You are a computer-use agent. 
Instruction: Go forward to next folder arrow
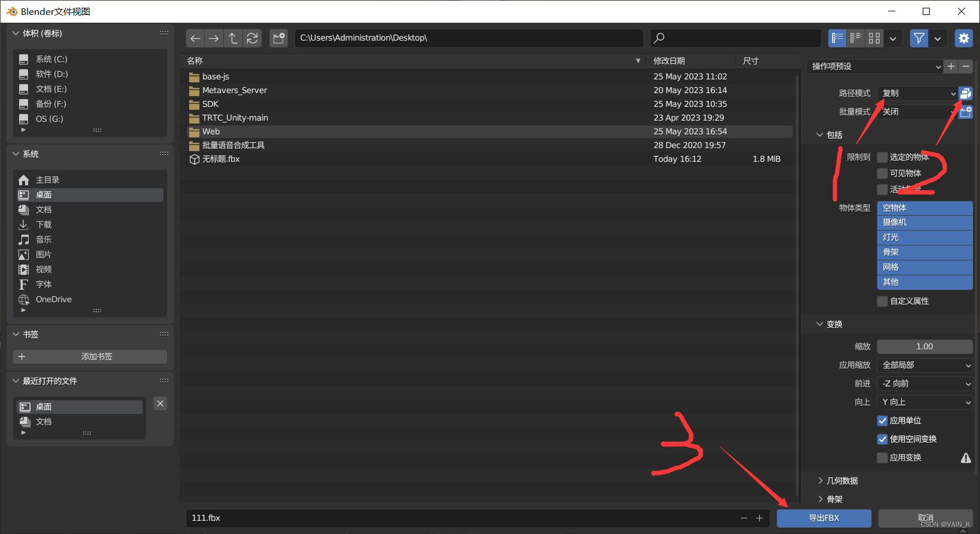click(214, 38)
